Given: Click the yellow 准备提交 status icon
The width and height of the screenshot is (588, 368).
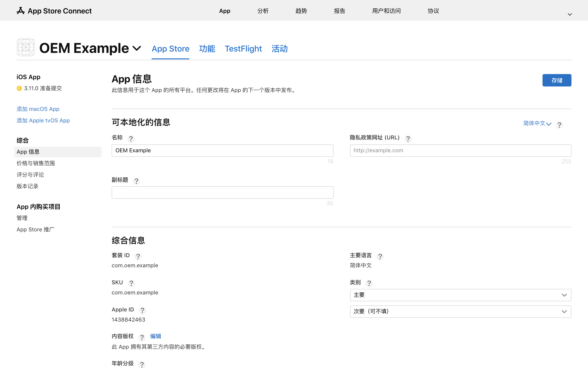Looking at the screenshot, I should [19, 88].
